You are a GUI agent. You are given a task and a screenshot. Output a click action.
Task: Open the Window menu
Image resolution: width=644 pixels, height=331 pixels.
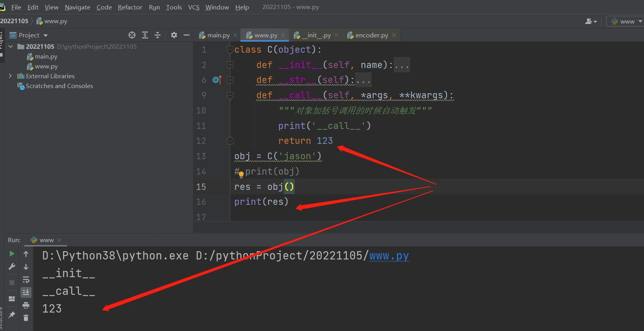click(217, 7)
